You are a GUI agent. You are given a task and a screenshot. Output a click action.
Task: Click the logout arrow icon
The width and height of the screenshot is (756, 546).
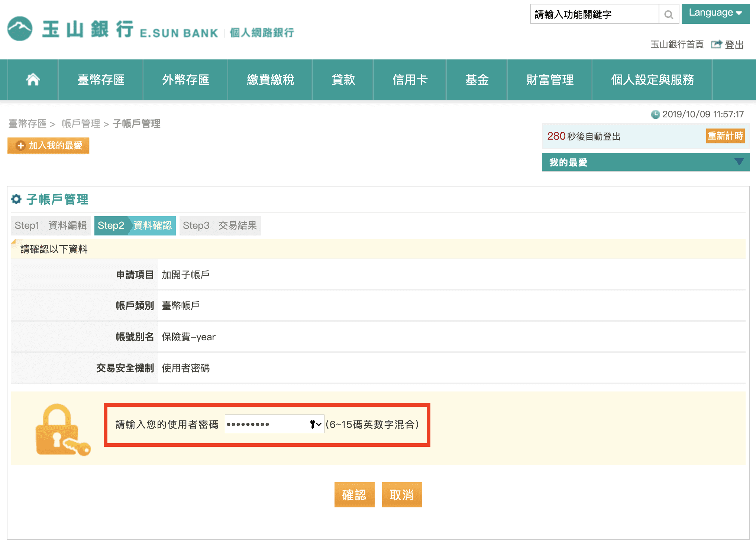click(716, 44)
